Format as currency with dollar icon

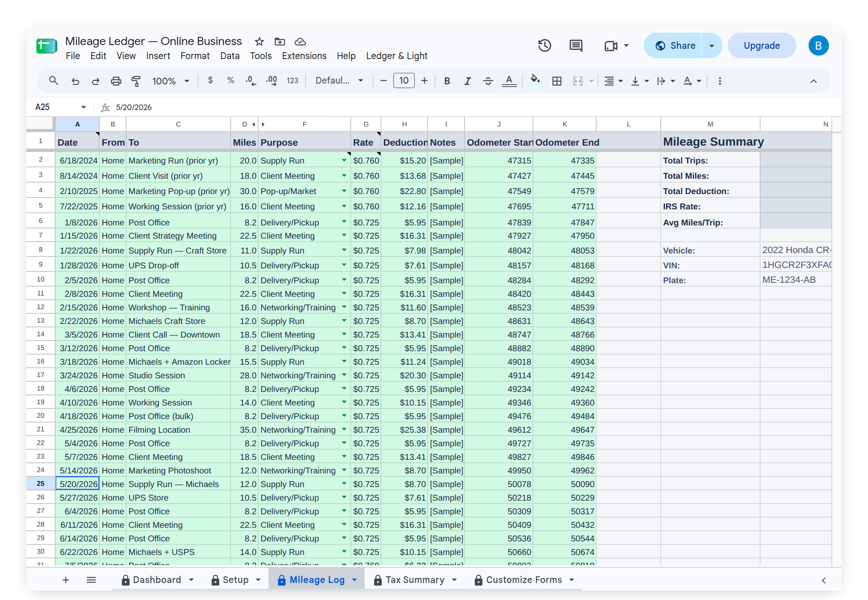(x=210, y=80)
